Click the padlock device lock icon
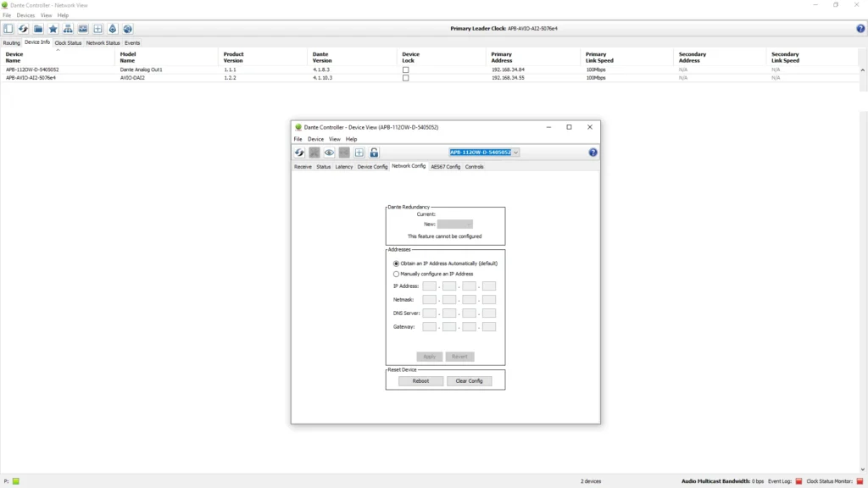868x488 pixels. [374, 152]
